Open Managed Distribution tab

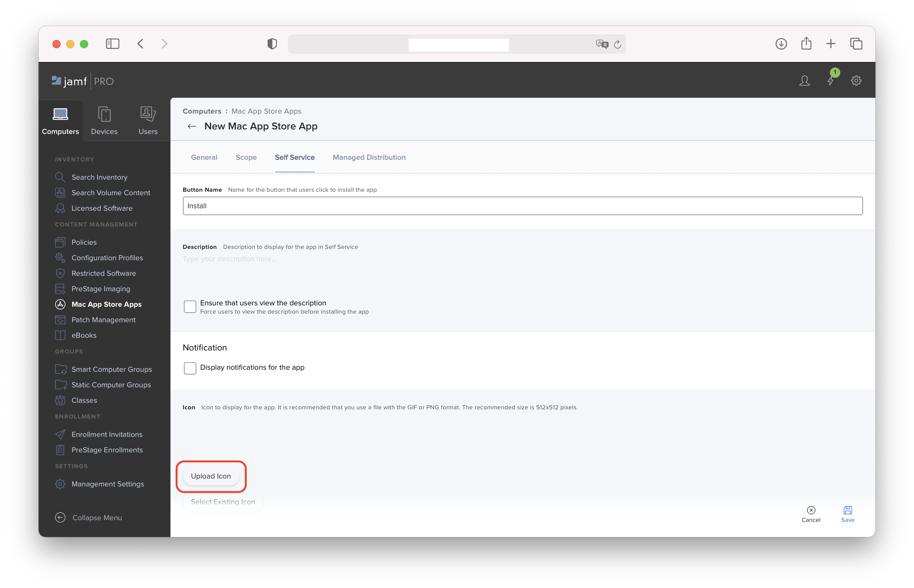(369, 157)
